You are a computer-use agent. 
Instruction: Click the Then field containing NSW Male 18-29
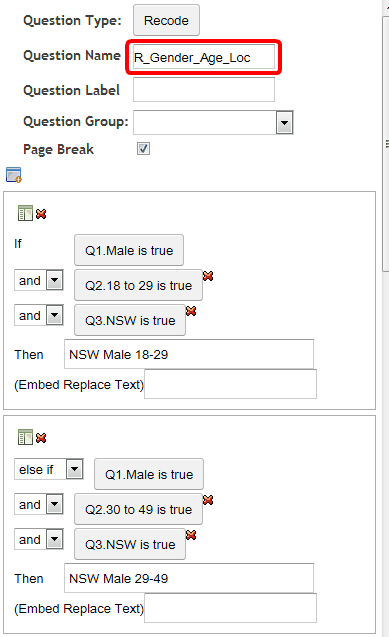point(189,354)
